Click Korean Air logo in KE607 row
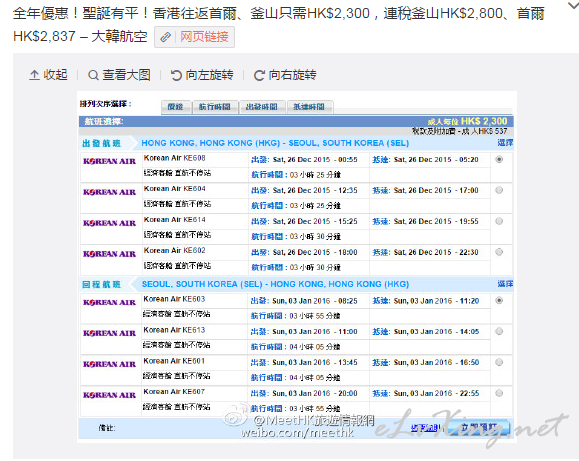Screen dimensions: 579x461 coord(110,395)
